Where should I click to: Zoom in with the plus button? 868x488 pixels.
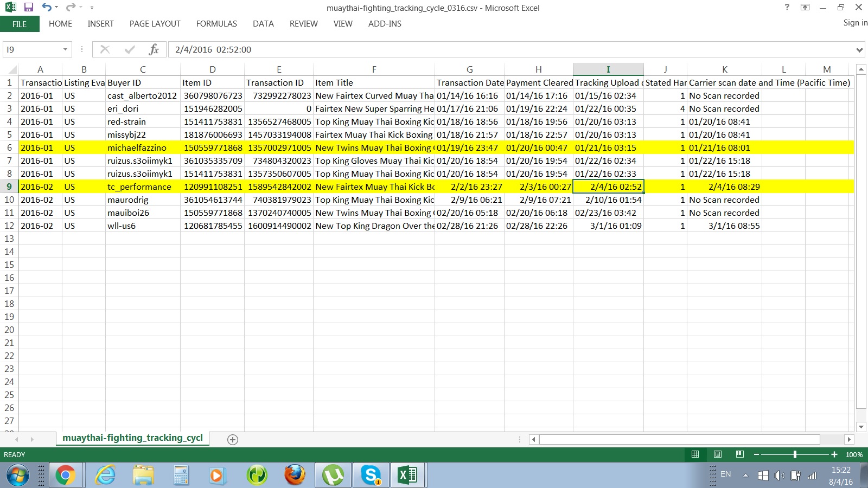[x=834, y=454]
